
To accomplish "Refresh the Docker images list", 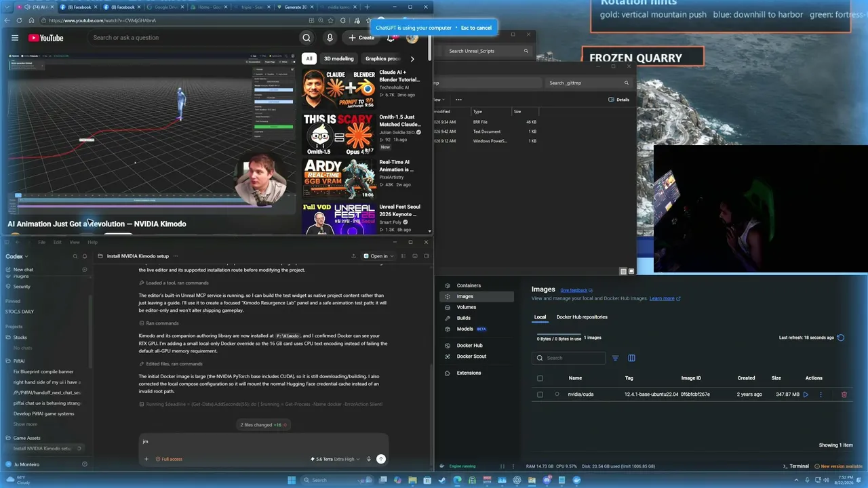I will [x=841, y=338].
